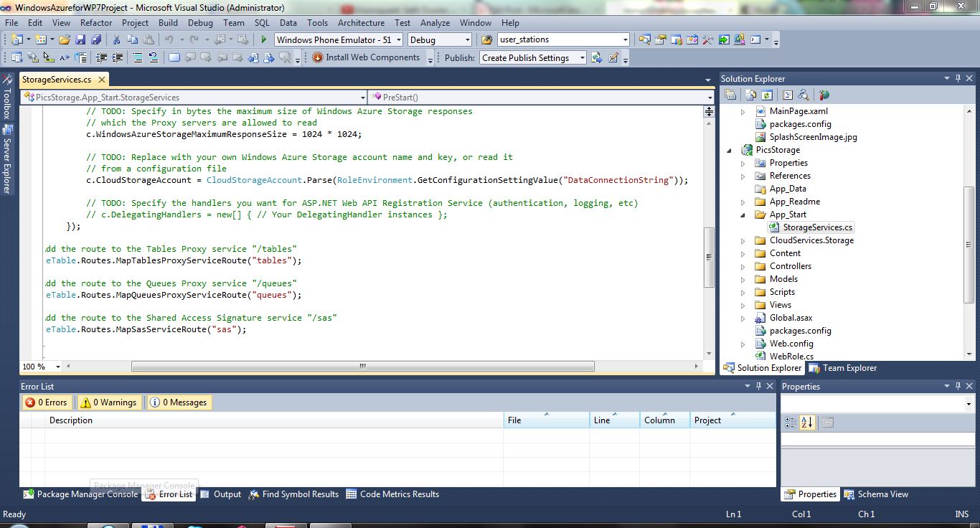Open Solution Explorer via the standard toolbar icon
Screen dimensions: 980x528
coord(644,40)
